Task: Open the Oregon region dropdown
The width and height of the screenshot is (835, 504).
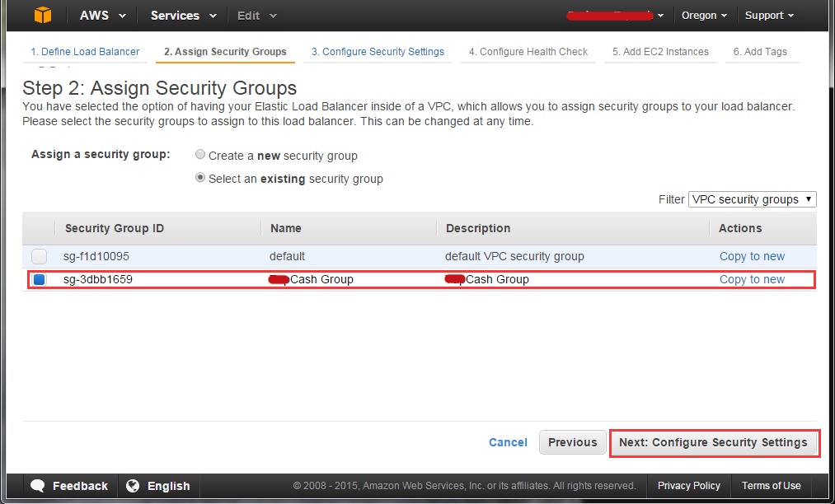Action: click(x=704, y=16)
